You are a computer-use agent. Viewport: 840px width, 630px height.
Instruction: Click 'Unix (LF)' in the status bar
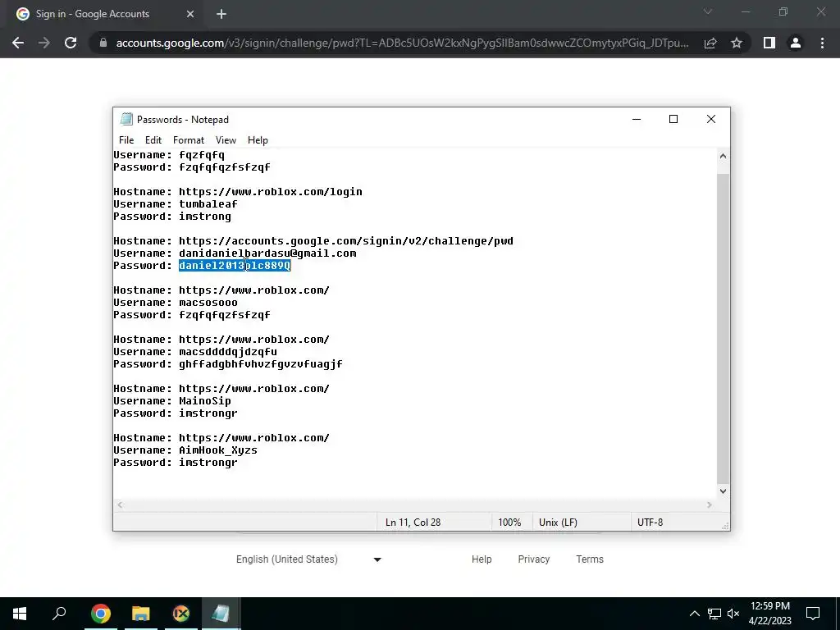pyautogui.click(x=558, y=523)
